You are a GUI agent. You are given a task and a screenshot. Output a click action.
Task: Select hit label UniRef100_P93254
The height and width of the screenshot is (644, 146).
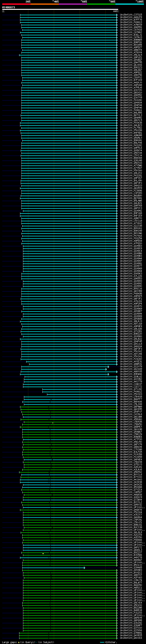click(131, 238)
